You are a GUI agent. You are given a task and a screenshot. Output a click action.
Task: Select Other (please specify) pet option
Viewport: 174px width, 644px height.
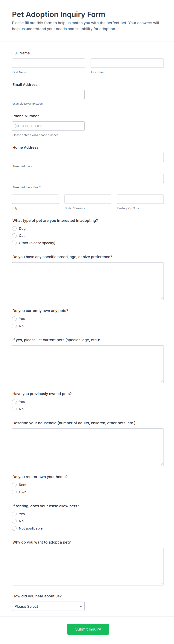click(x=15, y=243)
